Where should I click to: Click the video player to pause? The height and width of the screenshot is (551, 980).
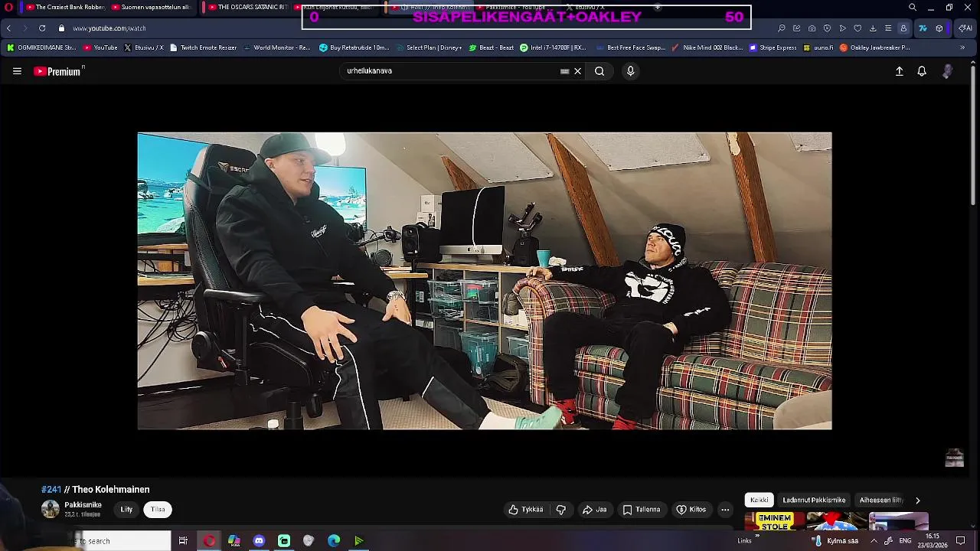click(485, 281)
